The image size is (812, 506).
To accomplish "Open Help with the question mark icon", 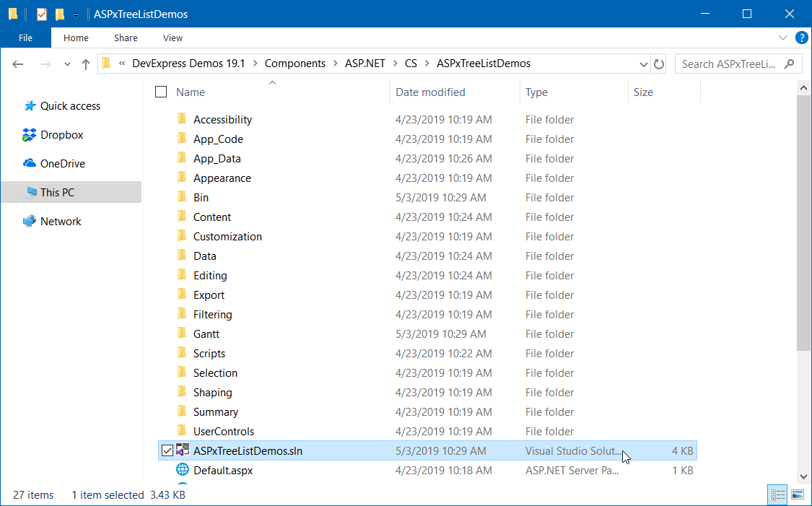I will [x=801, y=38].
